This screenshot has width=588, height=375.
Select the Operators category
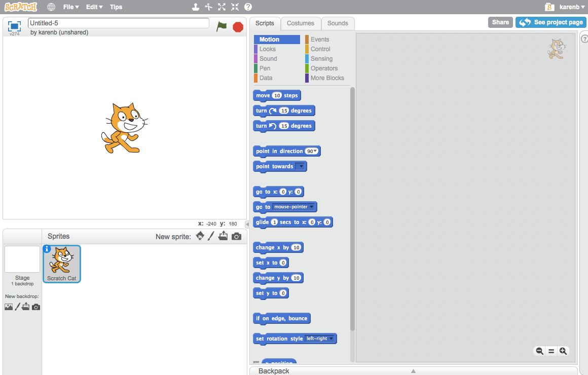[x=324, y=68]
